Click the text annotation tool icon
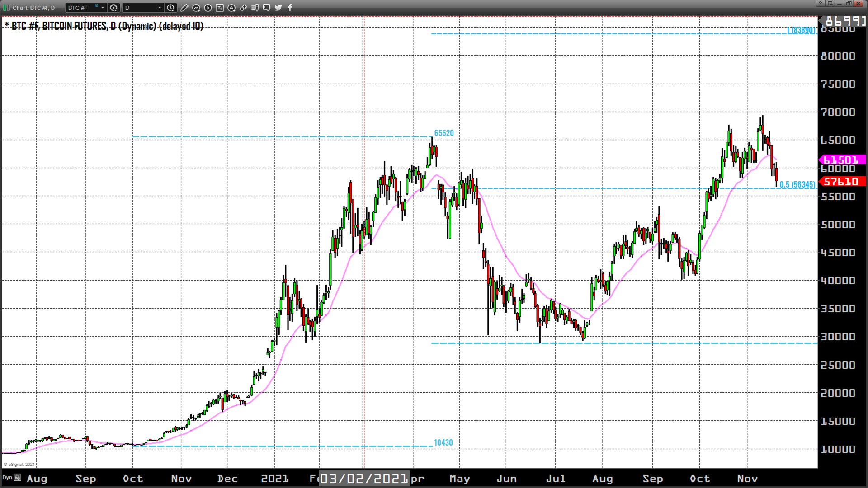 coord(220,8)
